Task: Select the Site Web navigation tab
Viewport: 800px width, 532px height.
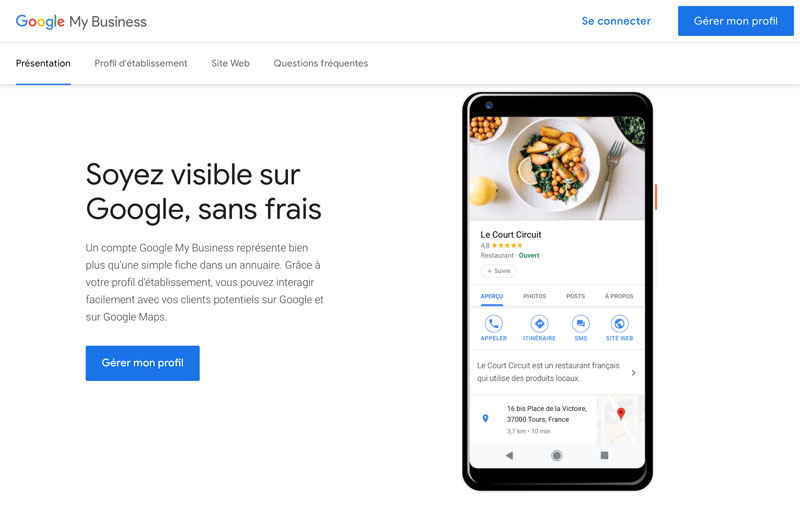Action: point(231,63)
